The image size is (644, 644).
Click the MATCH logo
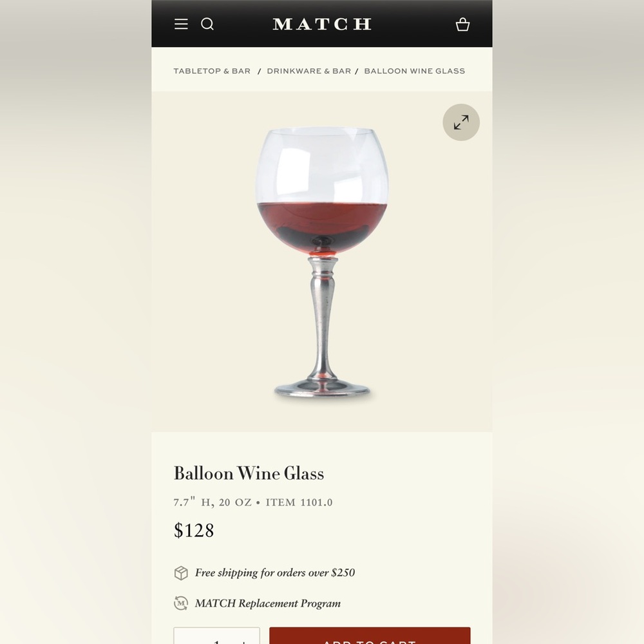[322, 24]
